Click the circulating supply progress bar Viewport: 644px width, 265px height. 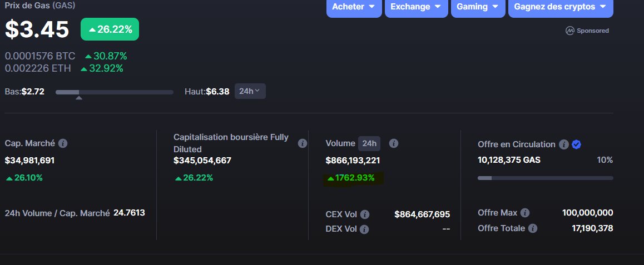coord(545,178)
